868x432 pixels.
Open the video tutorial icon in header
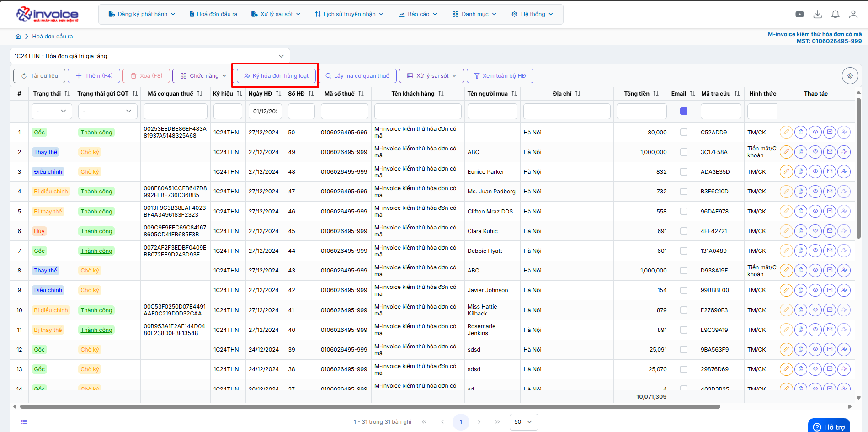pos(799,14)
